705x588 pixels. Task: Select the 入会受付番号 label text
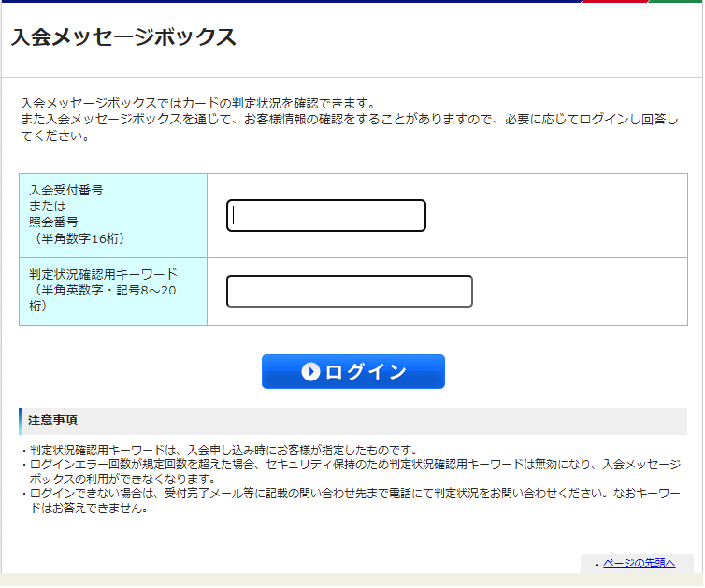[x=65, y=190]
